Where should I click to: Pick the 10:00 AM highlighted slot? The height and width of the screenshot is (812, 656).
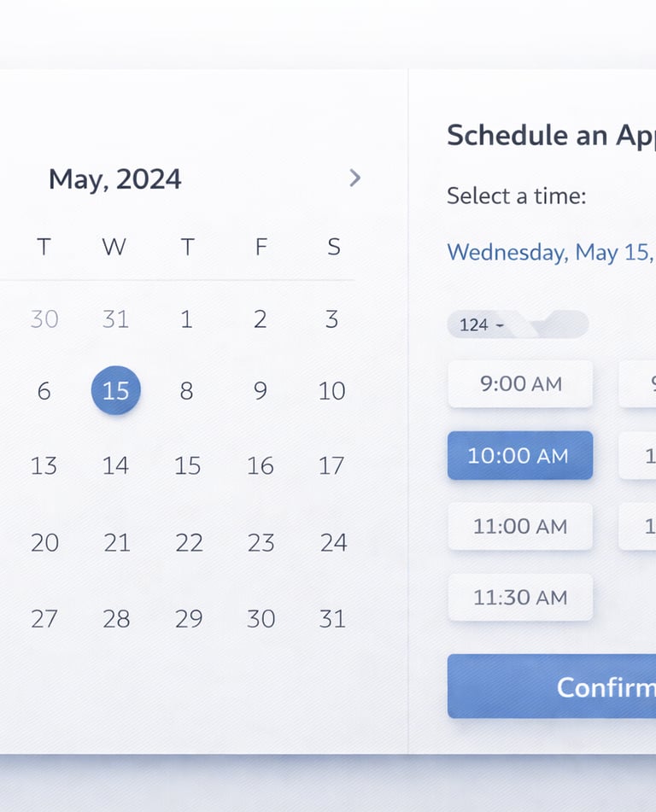[520, 455]
